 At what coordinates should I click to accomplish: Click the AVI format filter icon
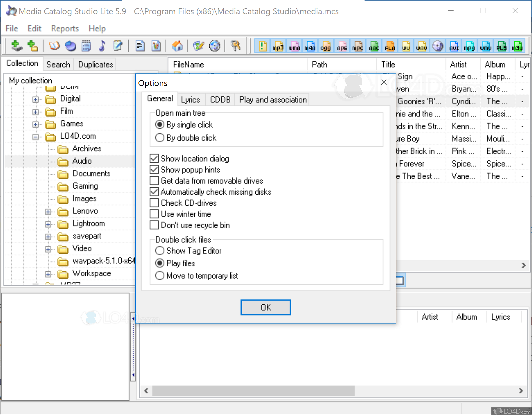(454, 46)
